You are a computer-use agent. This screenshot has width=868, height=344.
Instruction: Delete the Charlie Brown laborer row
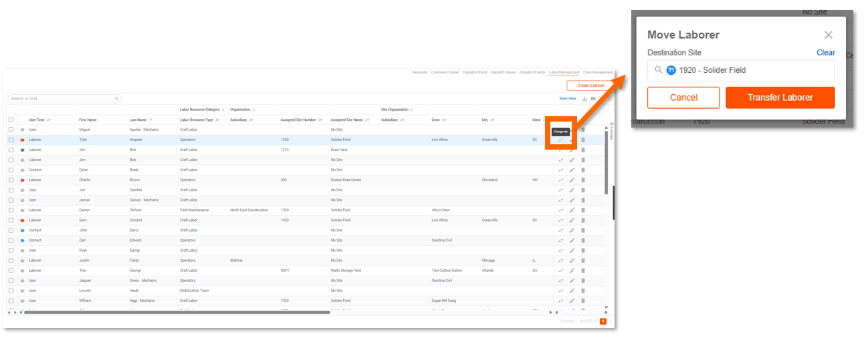coord(582,180)
